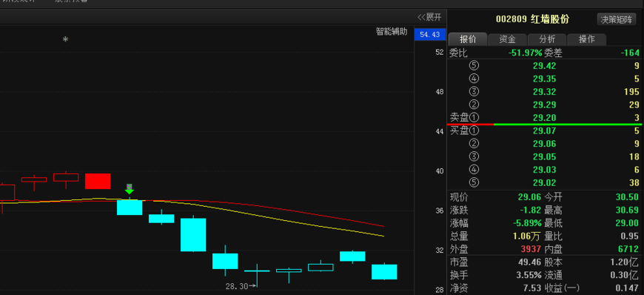
Task: Click the 28.30 low price marker
Action: [241, 286]
